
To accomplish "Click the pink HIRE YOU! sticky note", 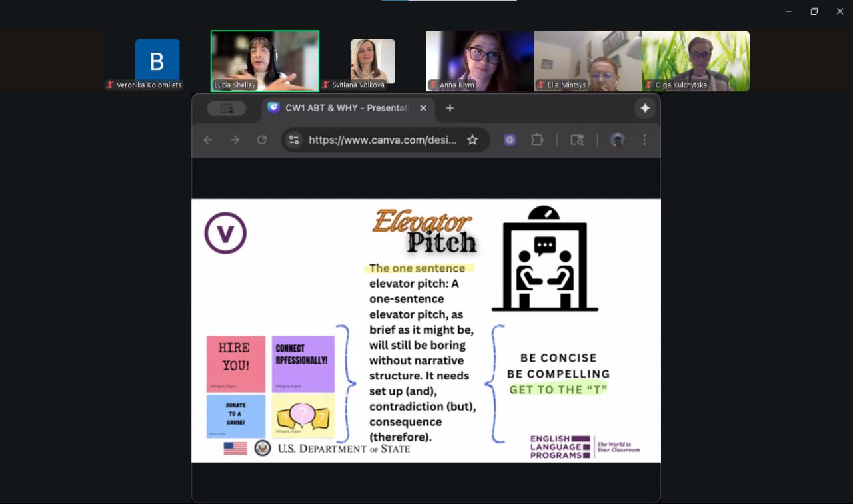I will 236,364.
